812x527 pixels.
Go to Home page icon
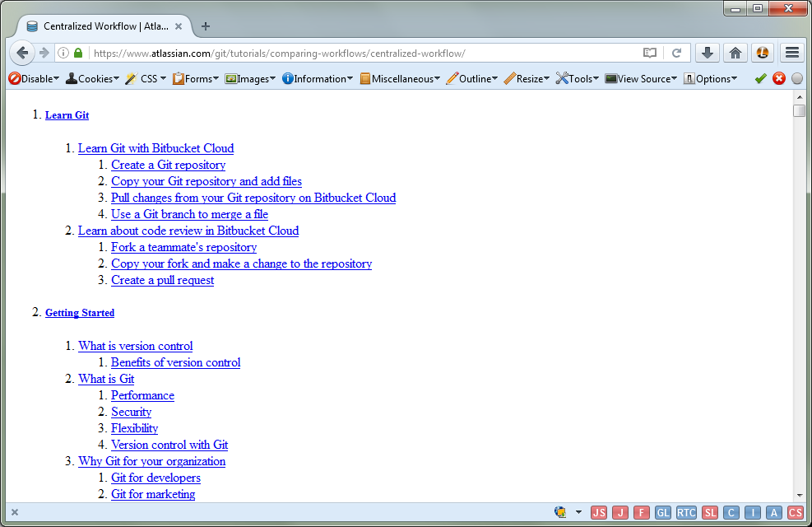tap(735, 53)
